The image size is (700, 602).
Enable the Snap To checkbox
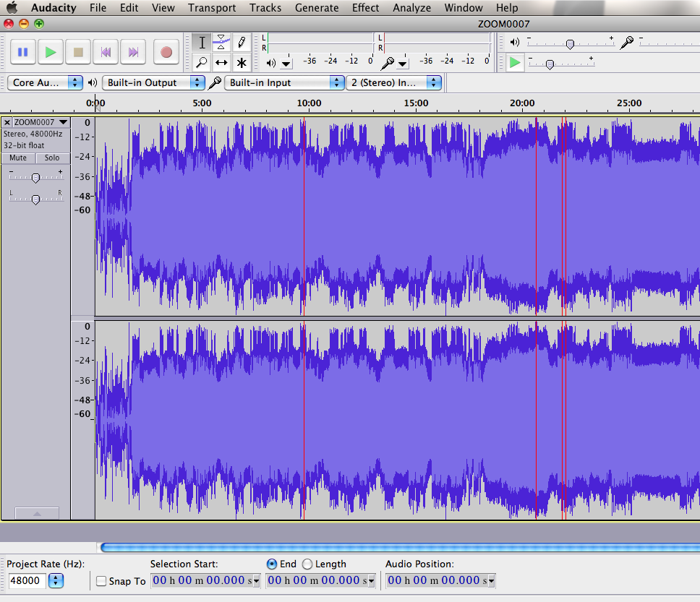tap(101, 581)
